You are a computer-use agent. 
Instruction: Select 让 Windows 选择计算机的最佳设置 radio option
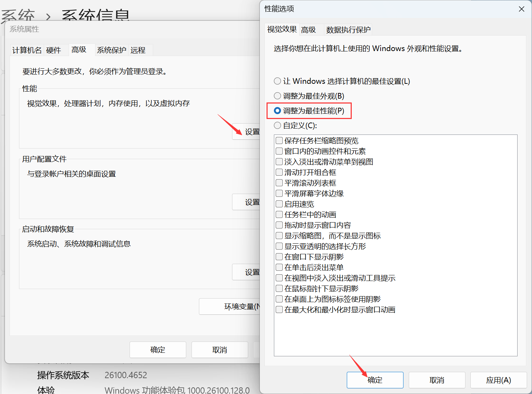pyautogui.click(x=277, y=81)
